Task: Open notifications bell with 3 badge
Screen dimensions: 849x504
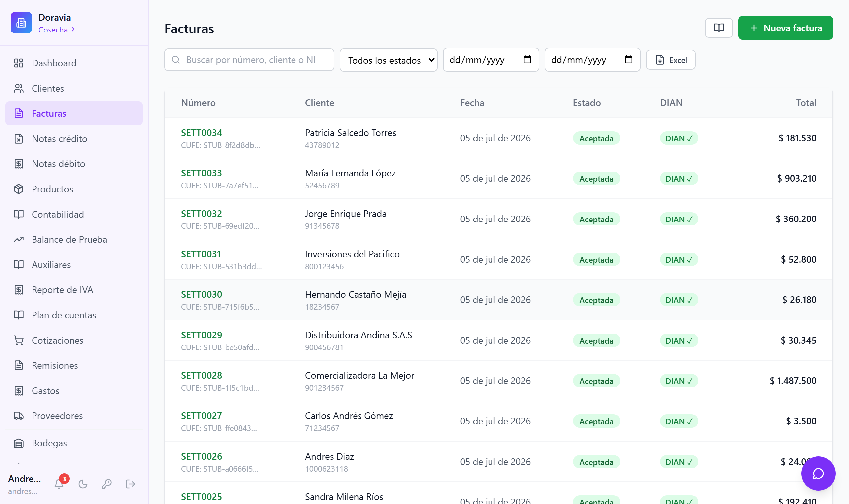Action: (59, 484)
